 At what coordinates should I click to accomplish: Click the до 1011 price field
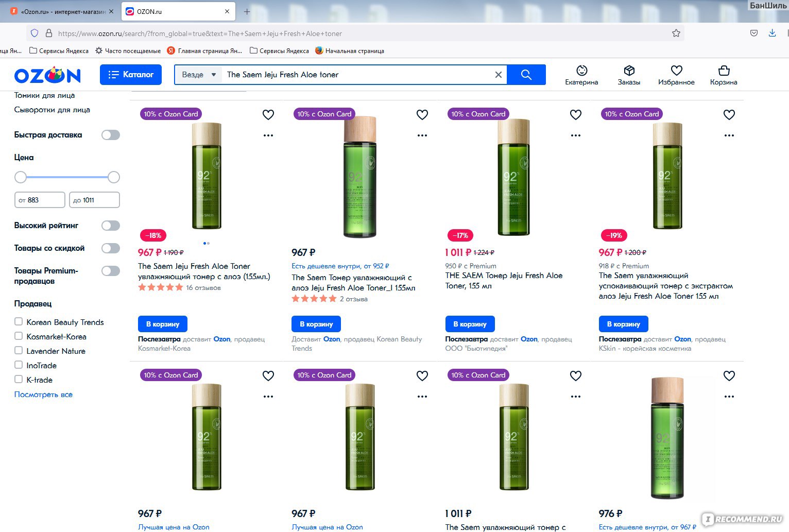[94, 200]
